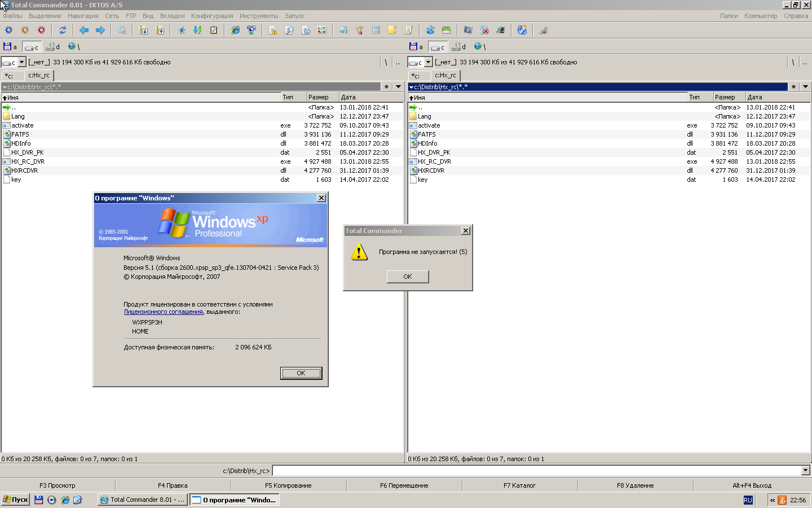This screenshot has width=812, height=508.
Task: Expand the right panel drive dropdown
Action: coord(429,62)
